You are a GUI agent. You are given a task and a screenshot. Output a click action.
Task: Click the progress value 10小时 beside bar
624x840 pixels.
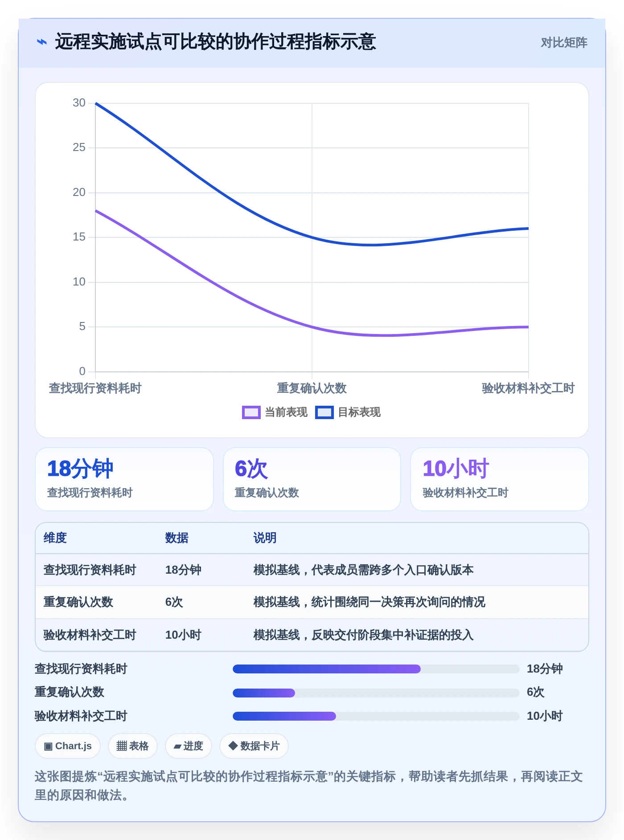click(545, 716)
